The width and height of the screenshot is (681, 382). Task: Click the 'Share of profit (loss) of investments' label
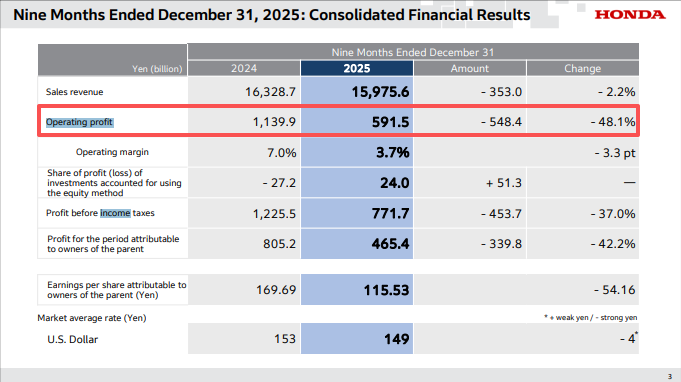coord(114,183)
